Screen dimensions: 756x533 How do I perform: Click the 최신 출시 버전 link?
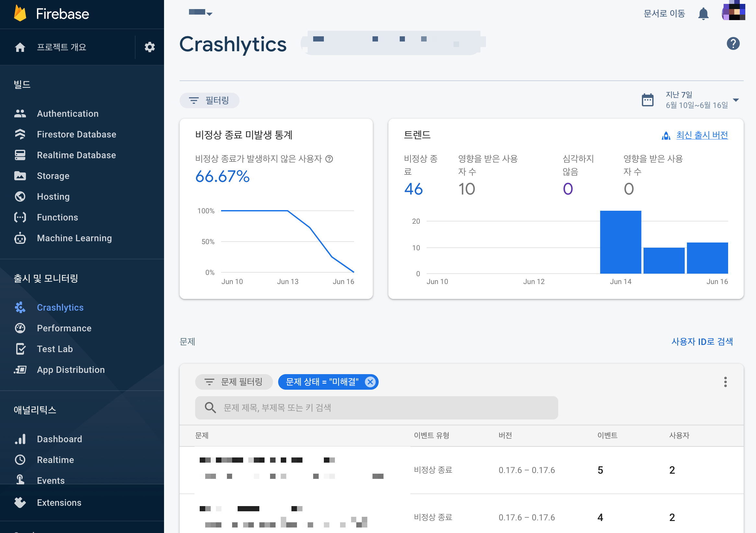point(702,135)
